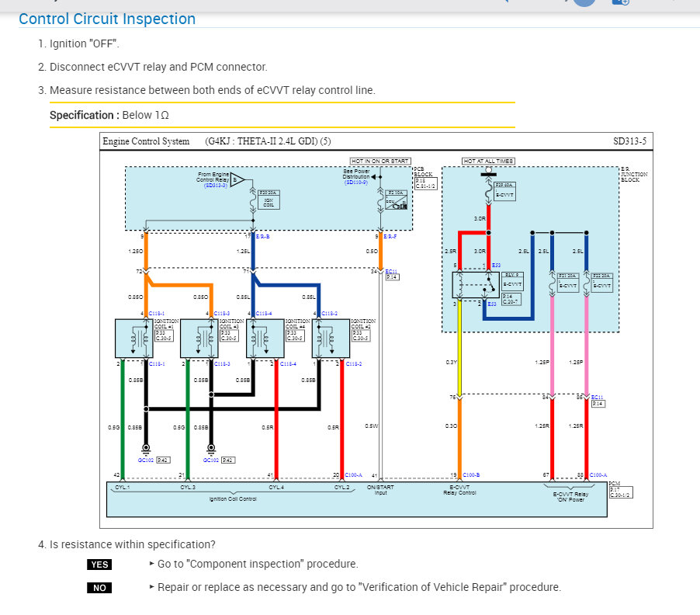700x615 pixels.
Task: Click the RLY.9 E-CVVT relay label
Action: pyautogui.click(x=512, y=281)
